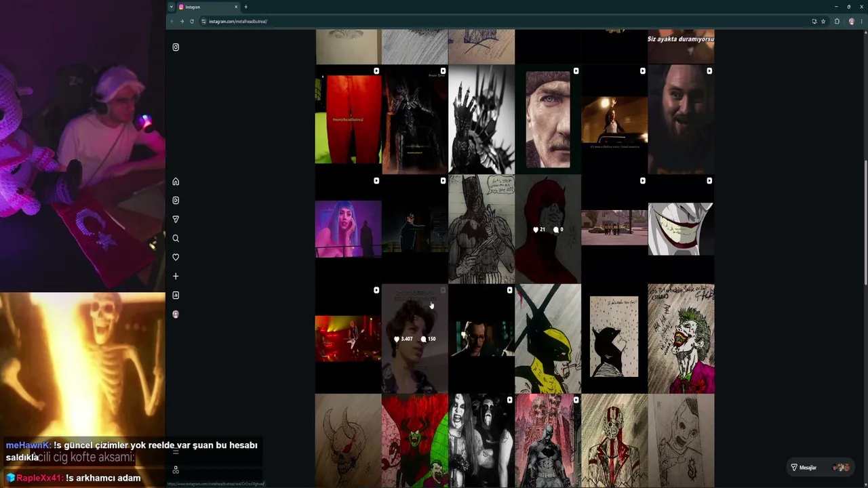Open the Meta apps icon at sidebar bottom
This screenshot has height=488, width=868.
click(x=176, y=470)
